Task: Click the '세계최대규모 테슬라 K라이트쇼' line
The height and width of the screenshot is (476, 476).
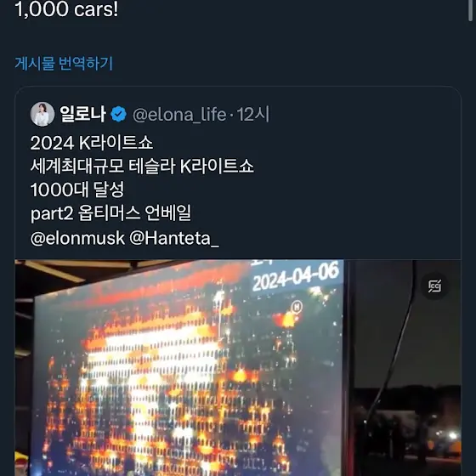Action: click(x=142, y=167)
